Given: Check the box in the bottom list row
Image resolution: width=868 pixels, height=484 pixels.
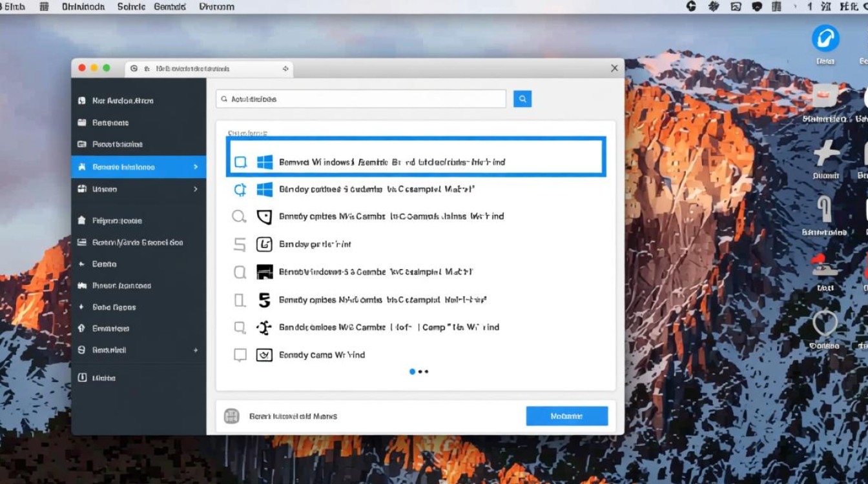Looking at the screenshot, I should click(x=240, y=355).
